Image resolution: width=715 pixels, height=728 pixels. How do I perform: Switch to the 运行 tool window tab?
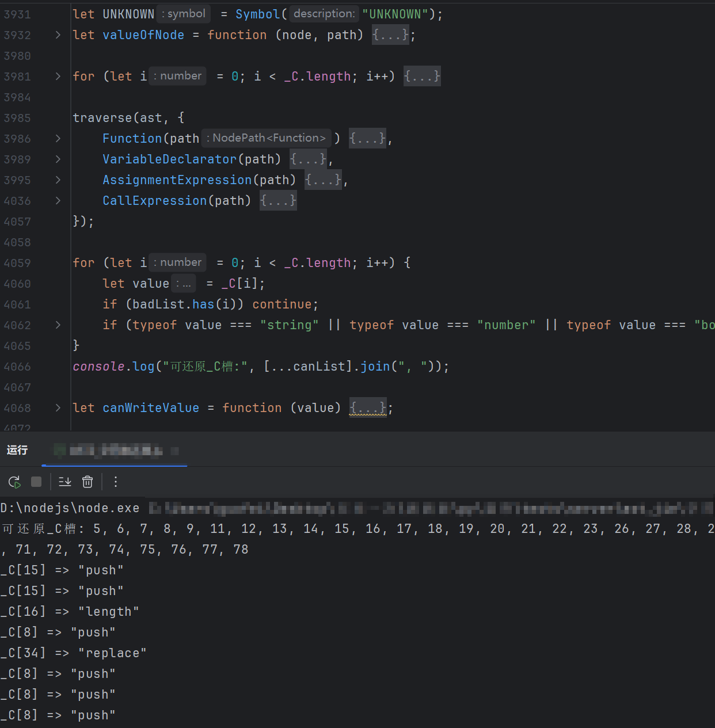[x=17, y=450]
